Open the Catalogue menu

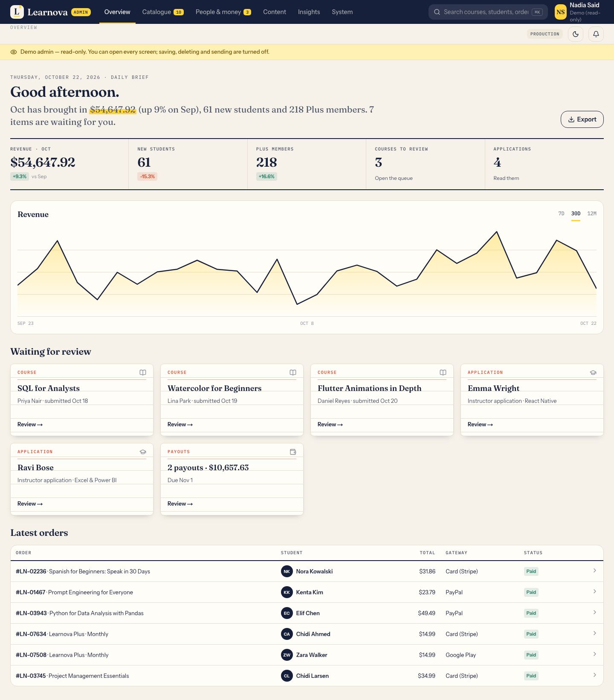pyautogui.click(x=163, y=12)
